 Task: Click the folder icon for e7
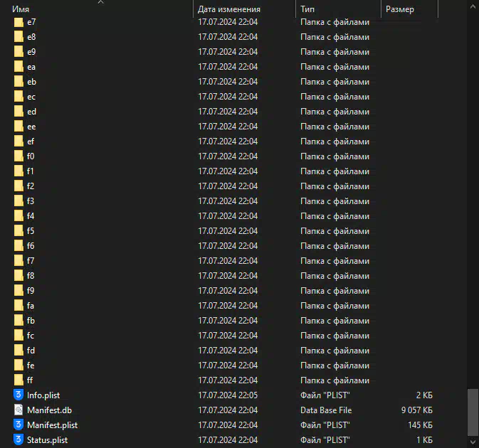19,22
